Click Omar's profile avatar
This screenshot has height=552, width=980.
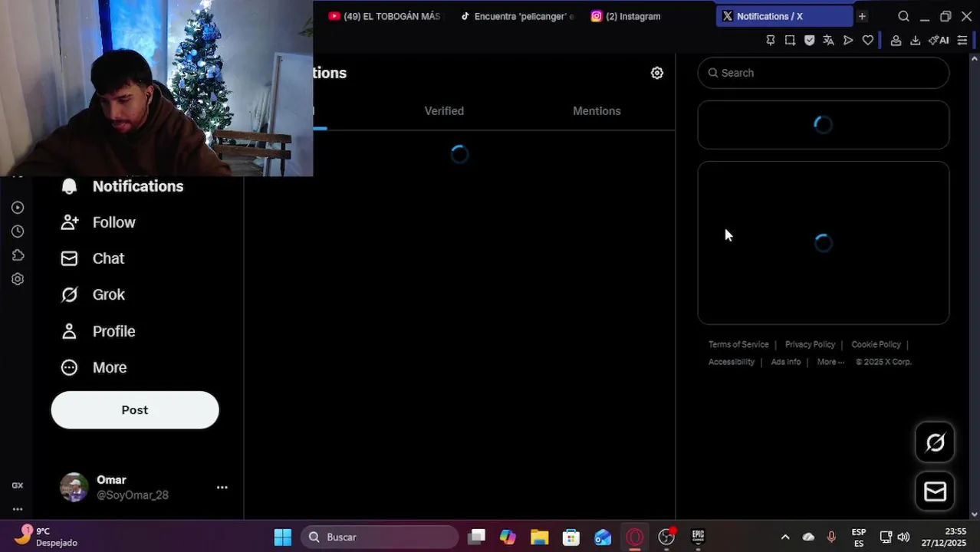[74, 487]
